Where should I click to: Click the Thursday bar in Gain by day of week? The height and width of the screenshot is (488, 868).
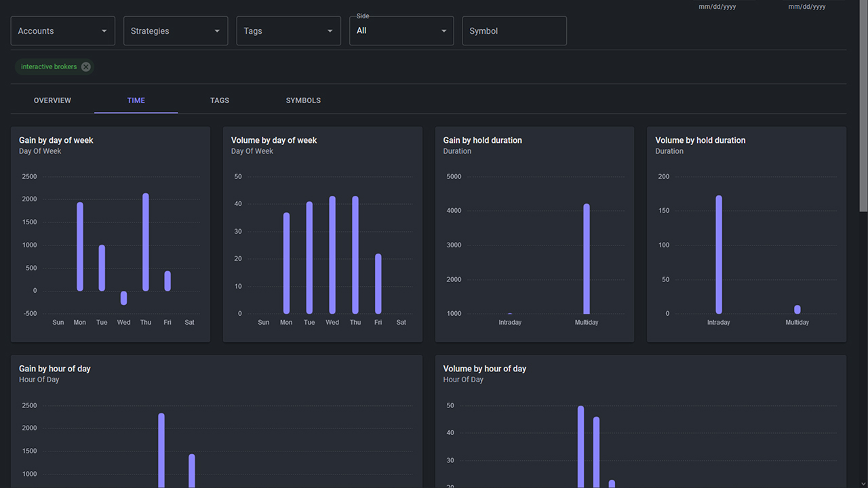(146, 242)
